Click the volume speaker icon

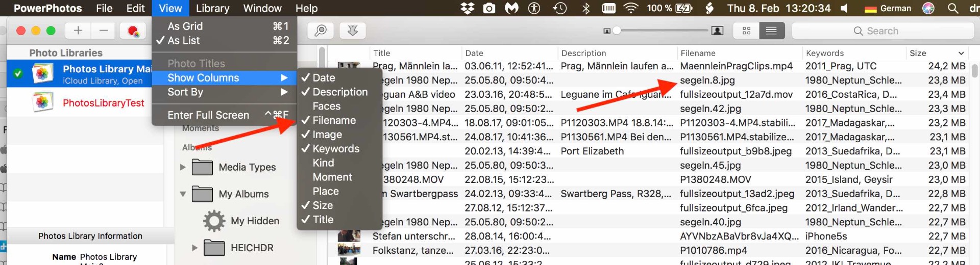point(844,8)
